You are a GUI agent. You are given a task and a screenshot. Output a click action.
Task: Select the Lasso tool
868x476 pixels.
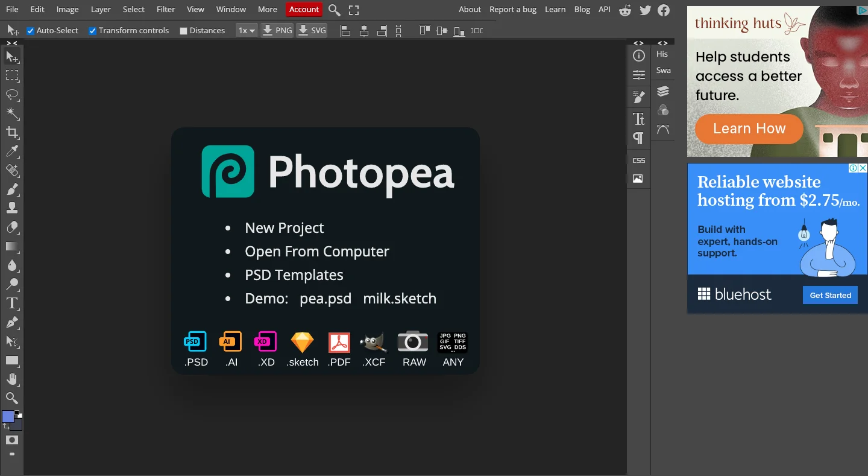pos(11,95)
